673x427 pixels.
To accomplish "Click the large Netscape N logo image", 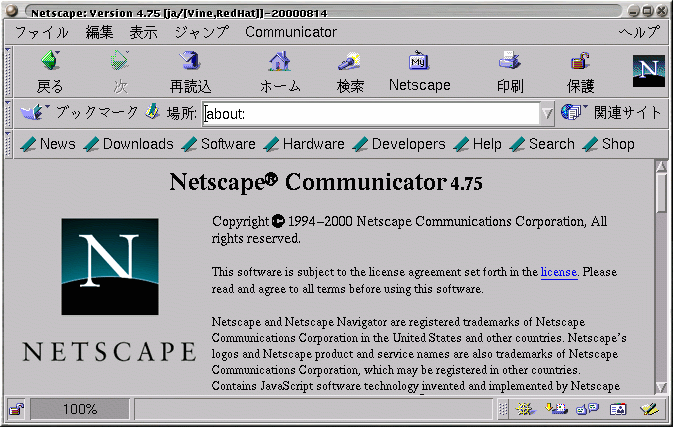I will (110, 266).
